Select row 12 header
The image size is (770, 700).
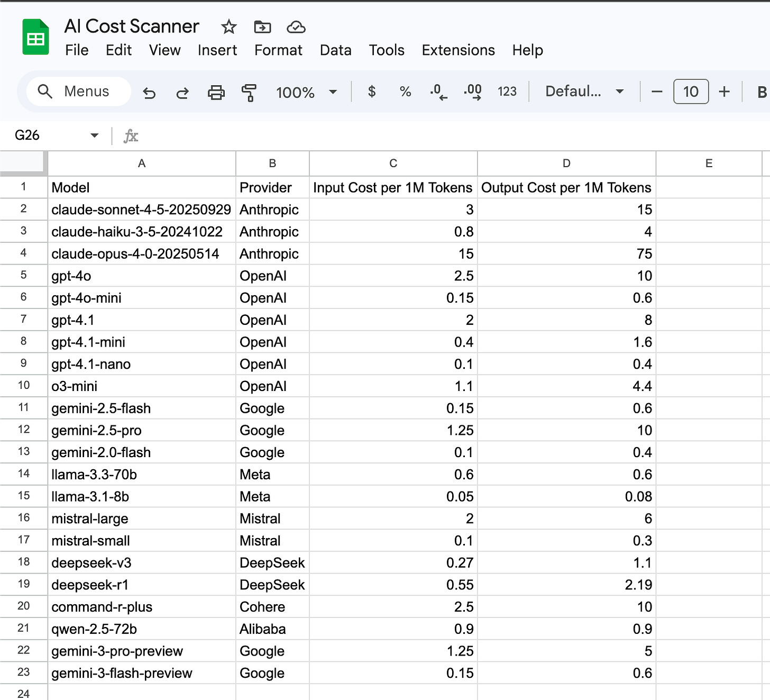24,430
